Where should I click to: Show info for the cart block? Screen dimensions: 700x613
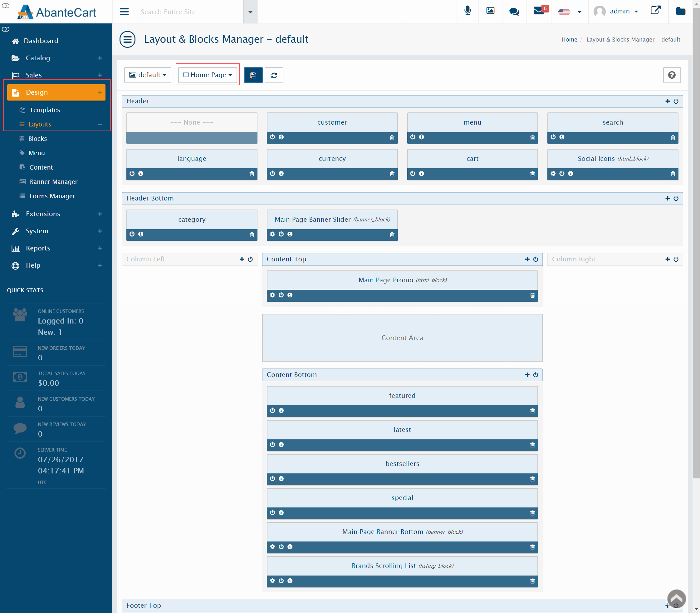click(x=421, y=173)
